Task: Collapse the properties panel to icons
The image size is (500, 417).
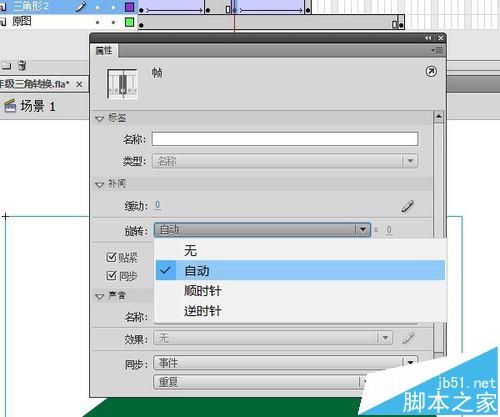Action: click(x=428, y=38)
